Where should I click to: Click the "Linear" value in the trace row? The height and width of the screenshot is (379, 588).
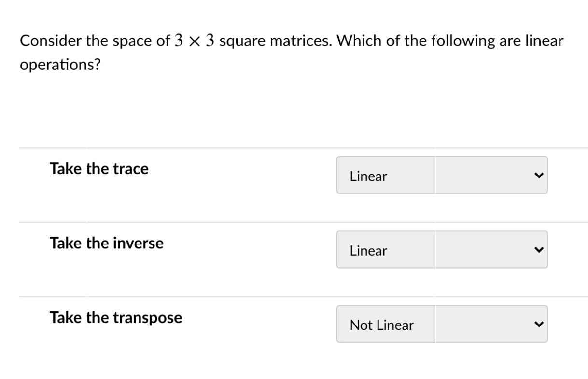coord(368,176)
